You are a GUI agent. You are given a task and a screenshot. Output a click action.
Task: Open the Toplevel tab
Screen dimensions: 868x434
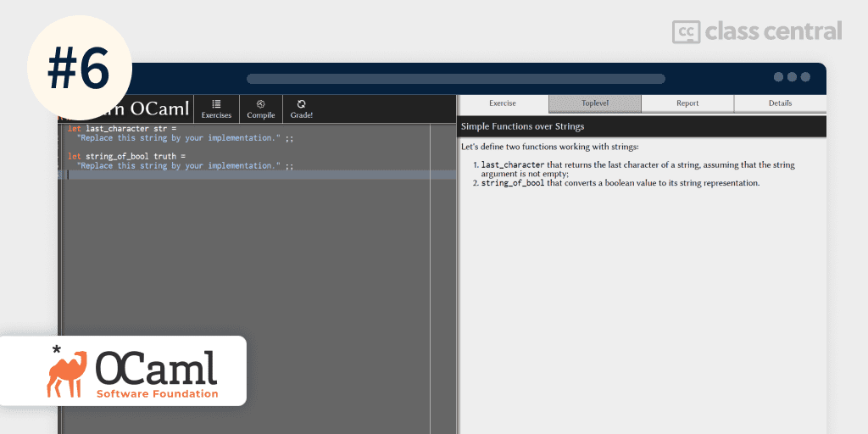[x=594, y=103]
